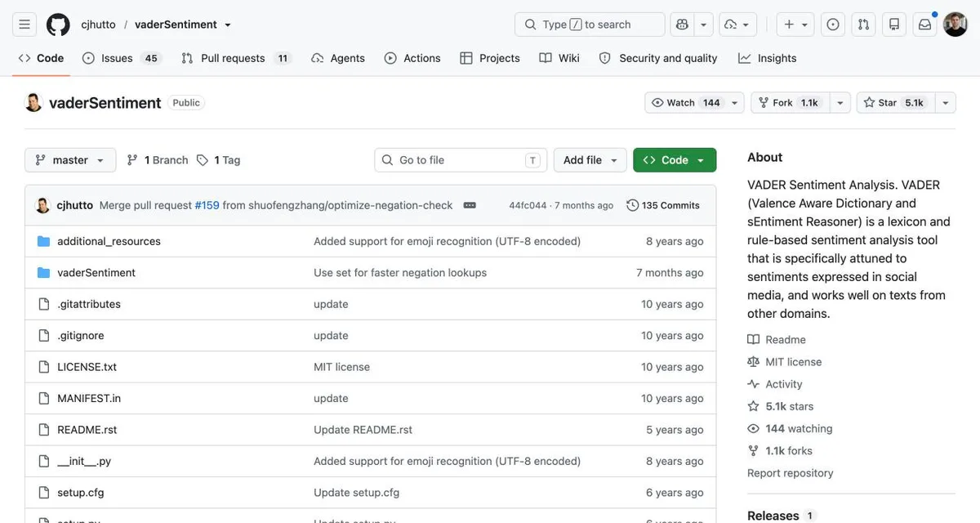The width and height of the screenshot is (980, 523).
Task: Click cjhutto avatar next to repository name
Action: (33, 103)
